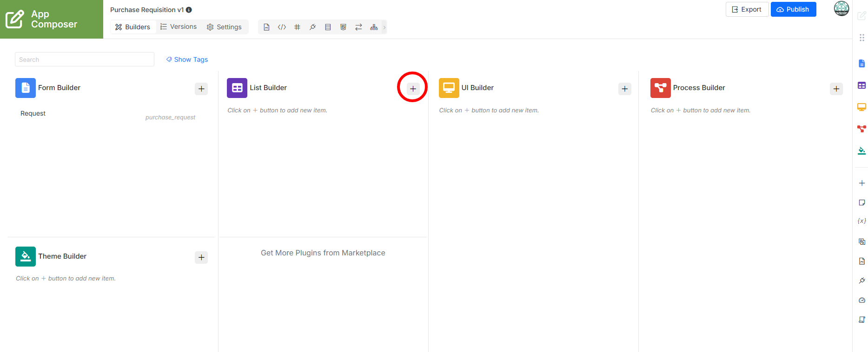
Task: Open the HTML5 icon in toolbar
Action: [343, 27]
